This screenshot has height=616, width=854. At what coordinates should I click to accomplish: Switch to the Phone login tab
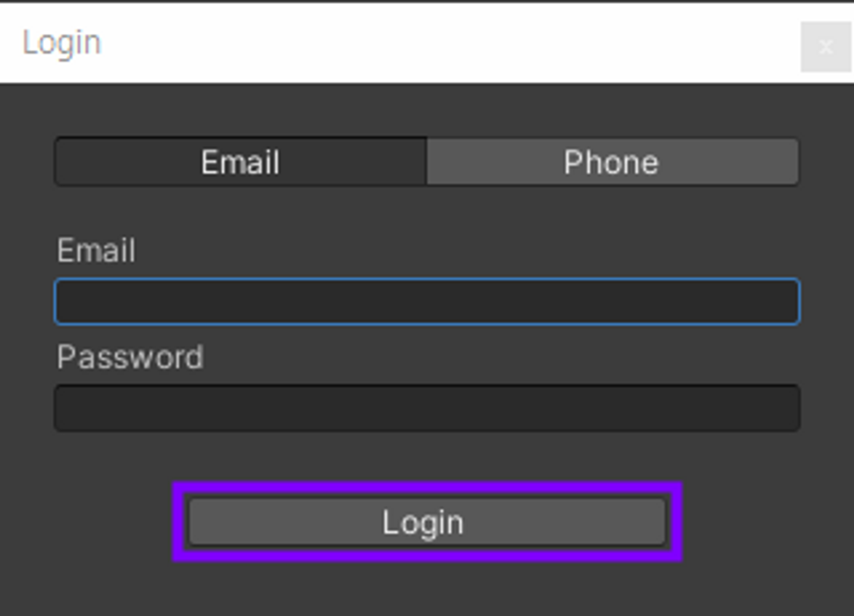coord(612,162)
